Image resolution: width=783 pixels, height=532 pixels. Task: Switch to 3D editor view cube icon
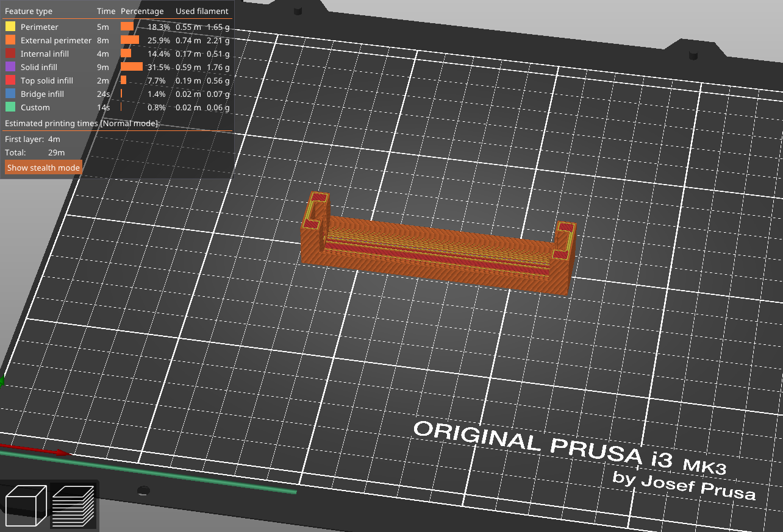point(26,506)
